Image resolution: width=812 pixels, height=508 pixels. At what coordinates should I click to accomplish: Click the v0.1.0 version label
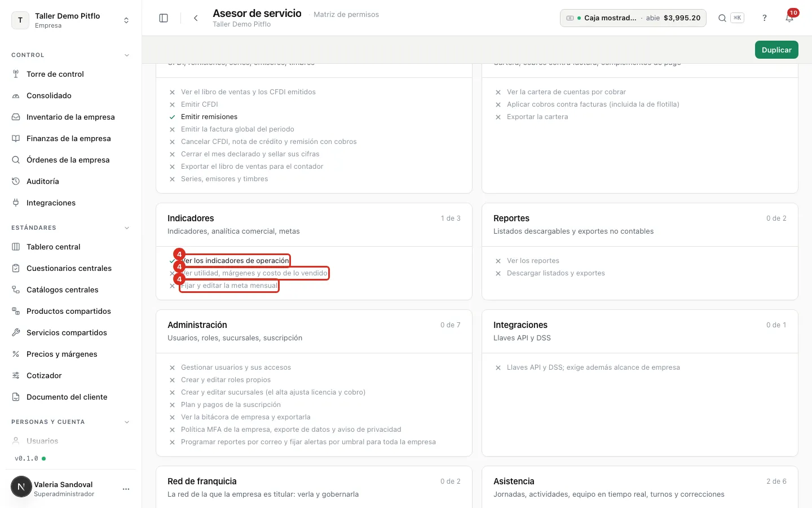27,458
